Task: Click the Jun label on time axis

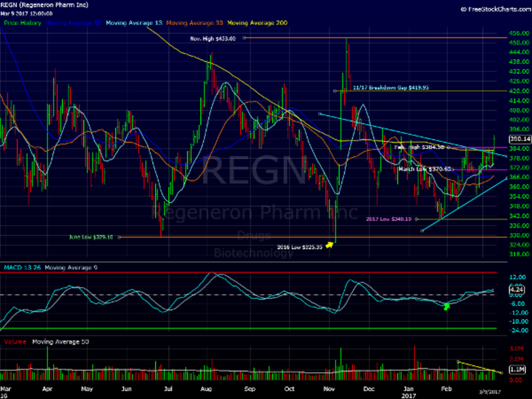Action: (127, 389)
